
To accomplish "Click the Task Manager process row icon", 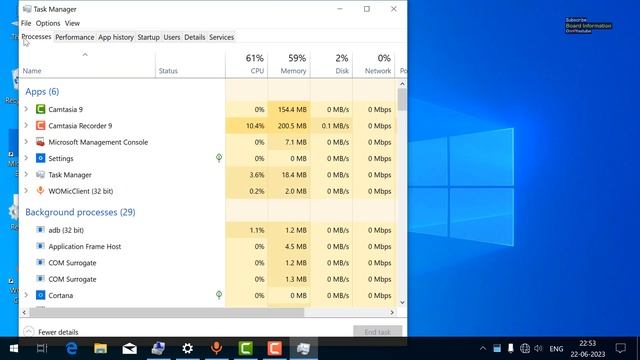I will [40, 174].
